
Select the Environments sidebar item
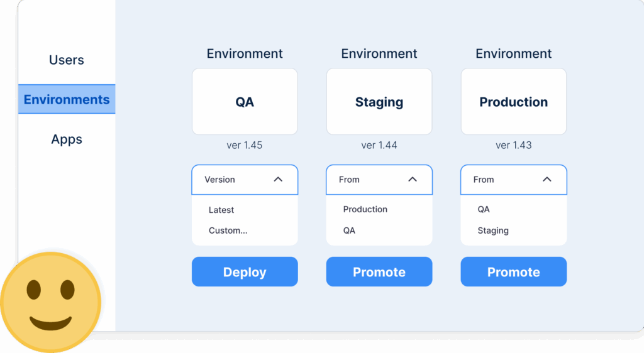point(67,99)
